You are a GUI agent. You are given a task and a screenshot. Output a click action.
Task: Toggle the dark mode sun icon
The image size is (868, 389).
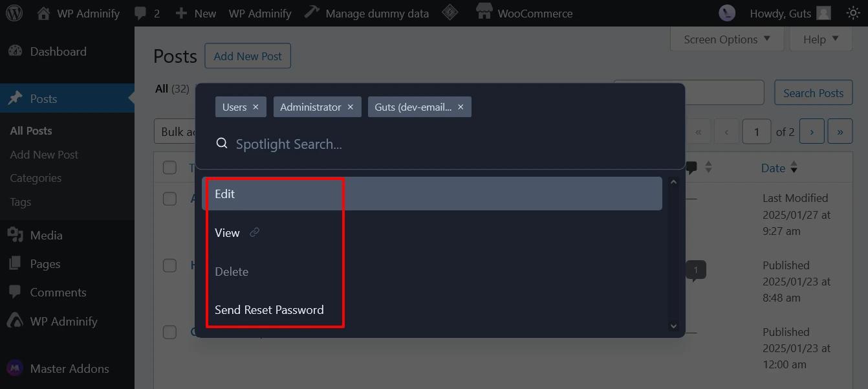(x=852, y=12)
